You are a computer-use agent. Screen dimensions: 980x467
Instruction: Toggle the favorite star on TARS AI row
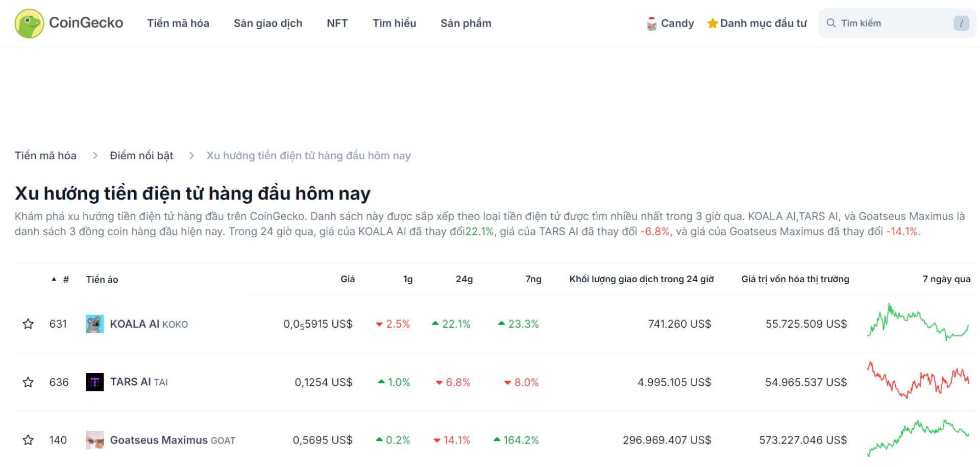[x=28, y=382]
